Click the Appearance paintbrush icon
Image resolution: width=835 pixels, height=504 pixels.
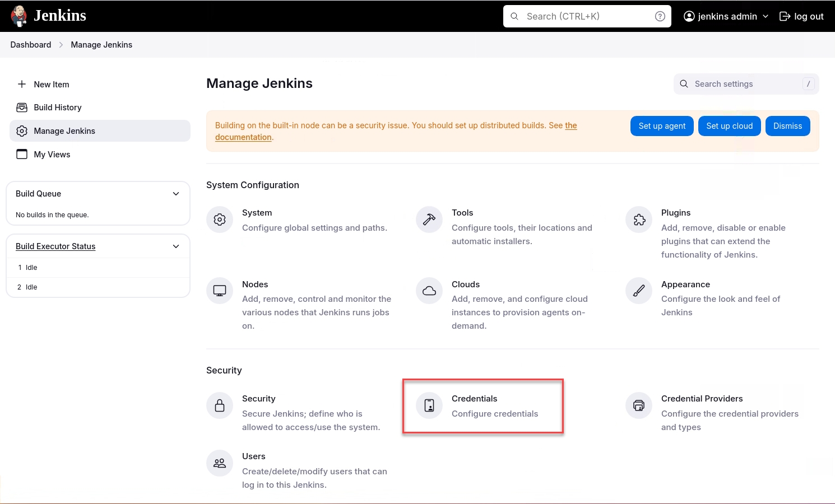coord(639,291)
